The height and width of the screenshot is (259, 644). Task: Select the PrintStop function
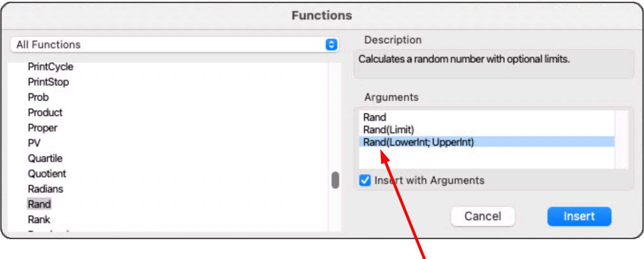48,82
